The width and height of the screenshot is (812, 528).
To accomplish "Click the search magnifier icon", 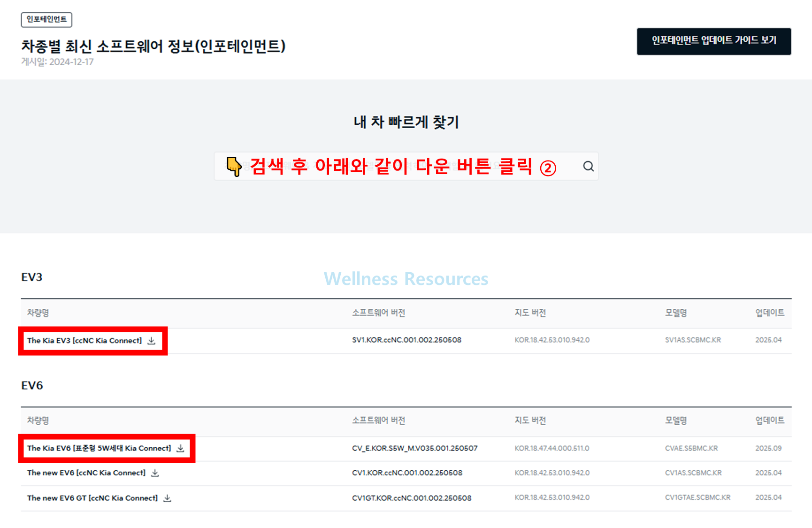I will click(588, 166).
